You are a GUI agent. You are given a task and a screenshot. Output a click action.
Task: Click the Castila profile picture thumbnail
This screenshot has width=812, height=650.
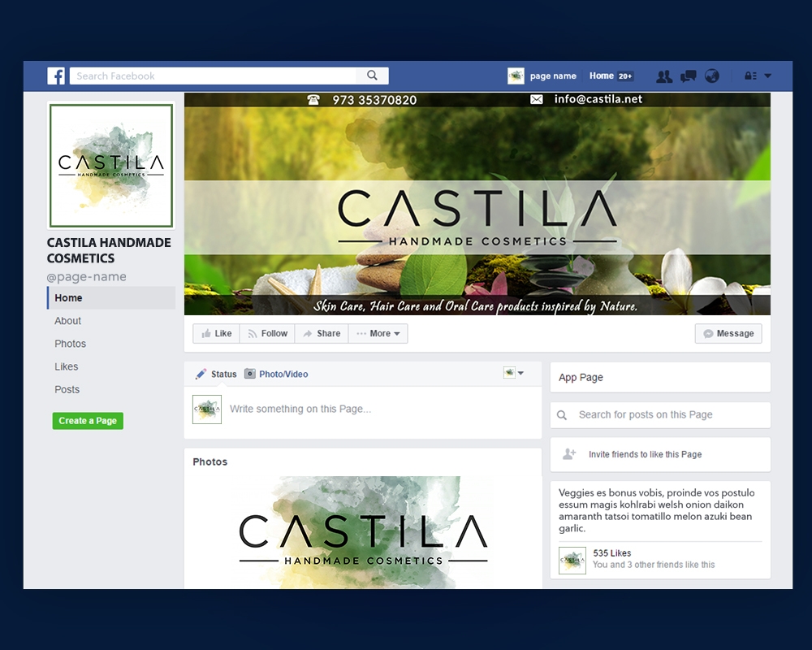111,166
